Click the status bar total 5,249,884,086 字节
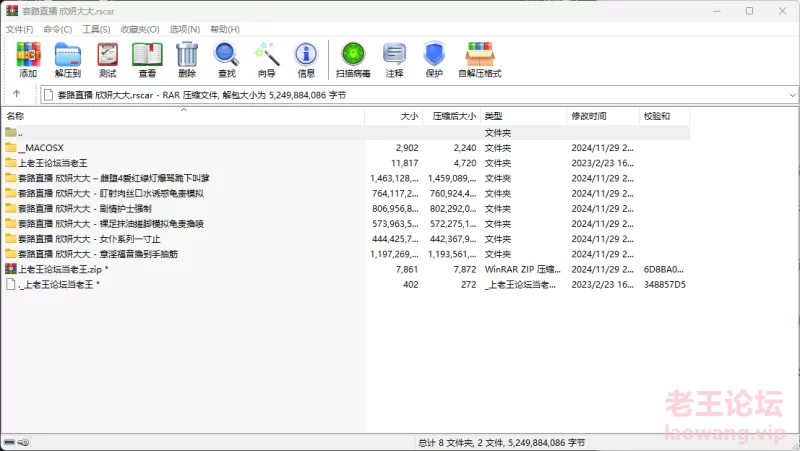This screenshot has height=451, width=800. 547,443
